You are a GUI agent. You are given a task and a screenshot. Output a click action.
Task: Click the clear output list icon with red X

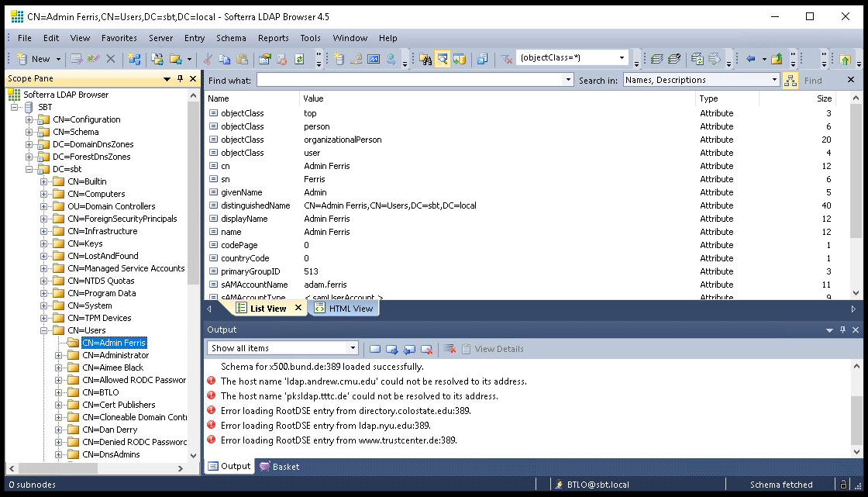(x=450, y=349)
